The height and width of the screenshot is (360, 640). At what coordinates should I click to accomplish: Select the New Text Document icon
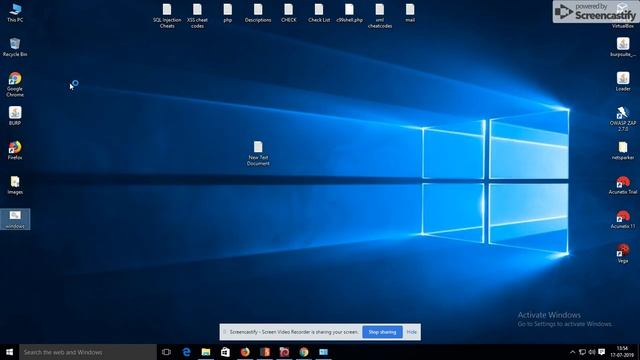258,153
